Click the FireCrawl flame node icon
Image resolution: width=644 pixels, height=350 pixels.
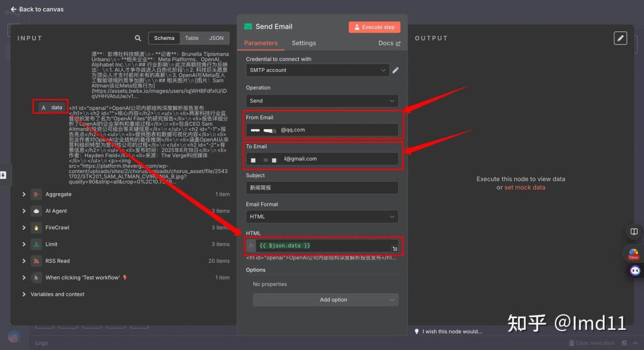pyautogui.click(x=36, y=228)
